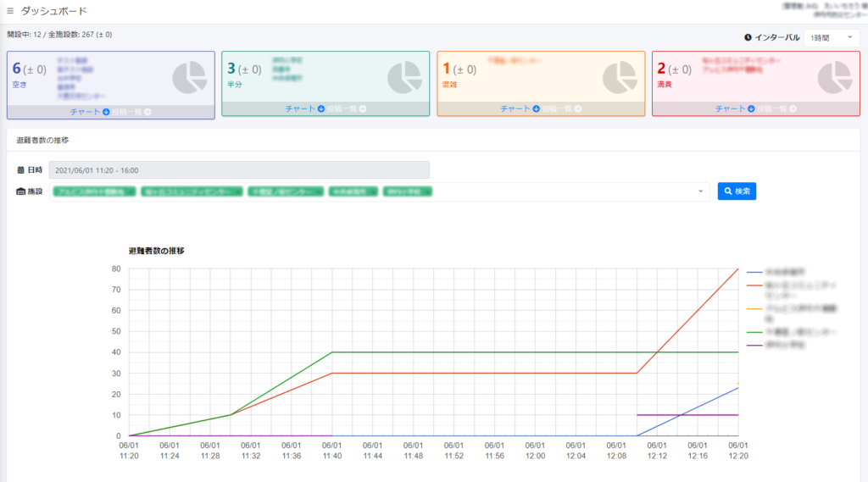Click the 空き status label

[x=19, y=85]
